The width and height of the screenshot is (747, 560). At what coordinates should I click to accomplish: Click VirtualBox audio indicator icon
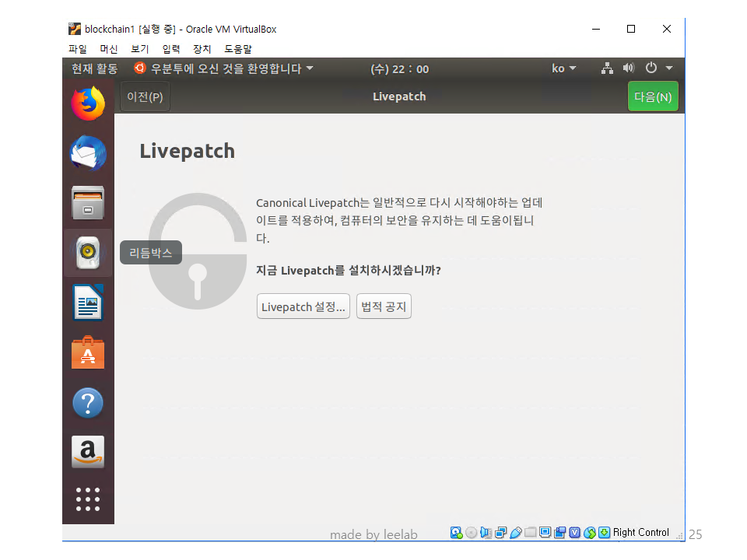486,532
